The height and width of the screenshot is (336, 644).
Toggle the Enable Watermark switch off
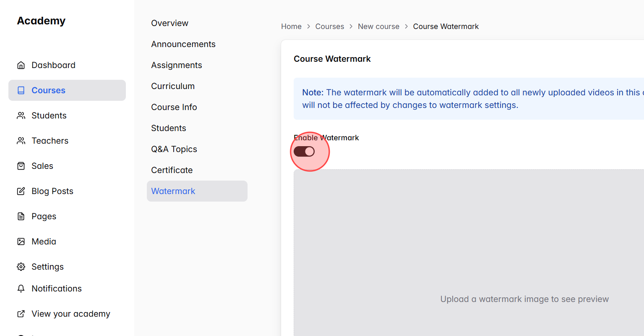point(304,151)
